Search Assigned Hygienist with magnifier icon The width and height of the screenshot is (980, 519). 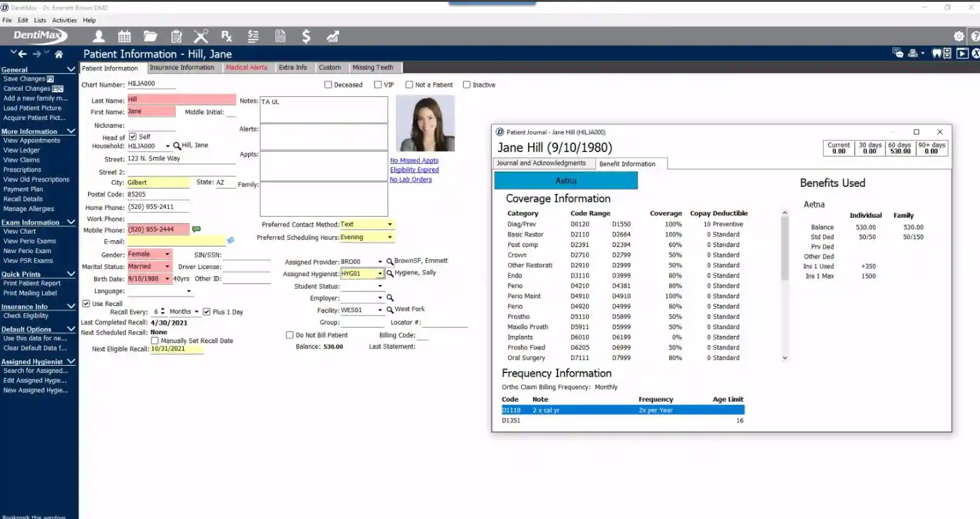[390, 274]
